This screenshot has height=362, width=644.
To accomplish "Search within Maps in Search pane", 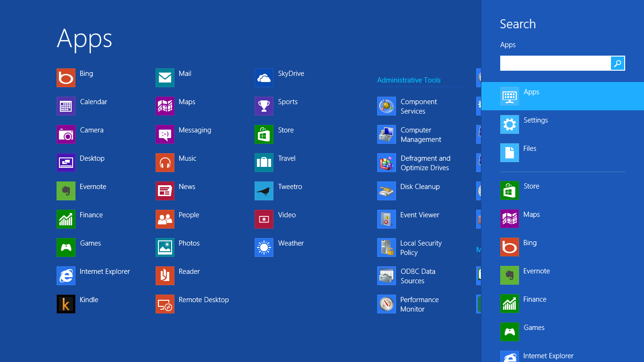I will click(562, 219).
